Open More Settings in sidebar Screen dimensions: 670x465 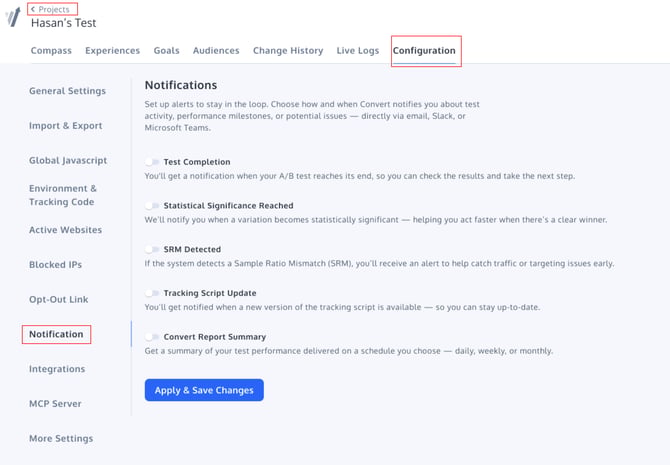point(61,439)
